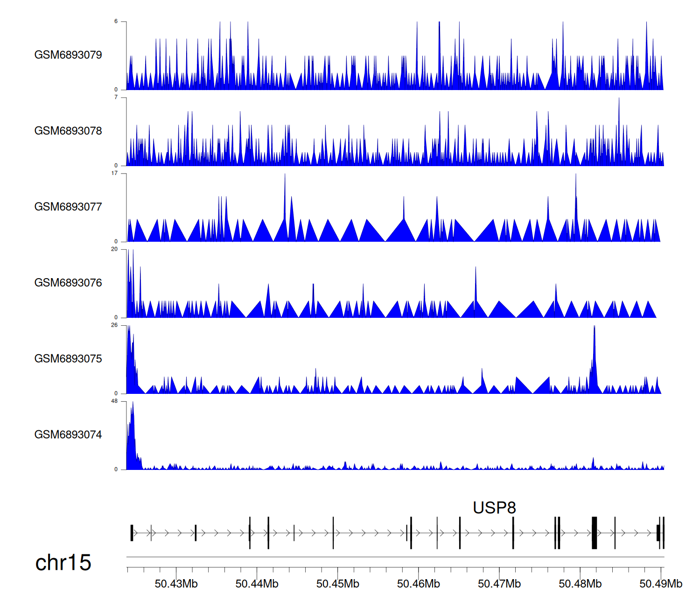Click the thickest USP8 exon block near 50.48Mb

[x=594, y=533]
